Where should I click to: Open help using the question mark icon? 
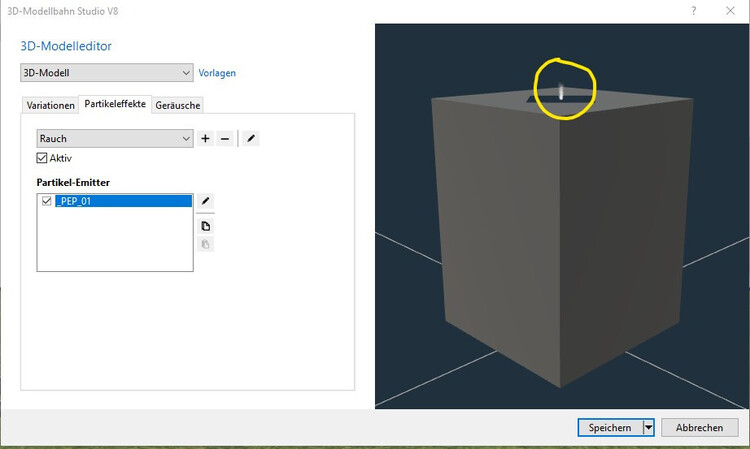click(x=694, y=11)
